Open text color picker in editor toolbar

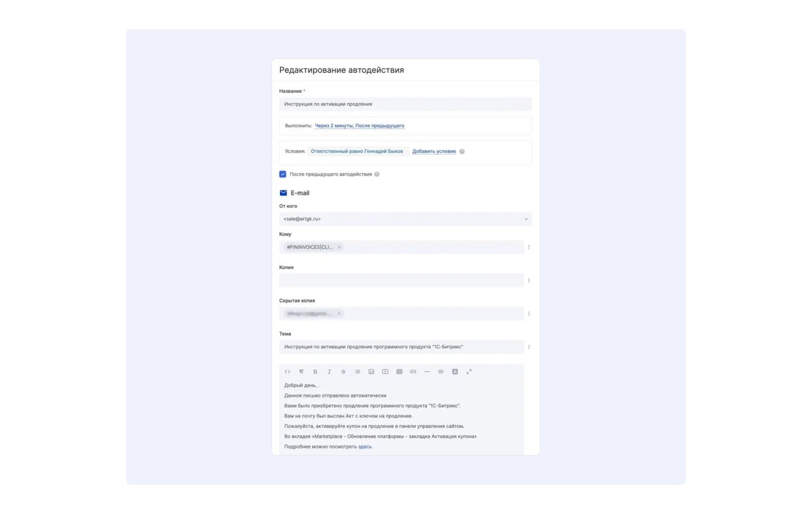point(455,372)
